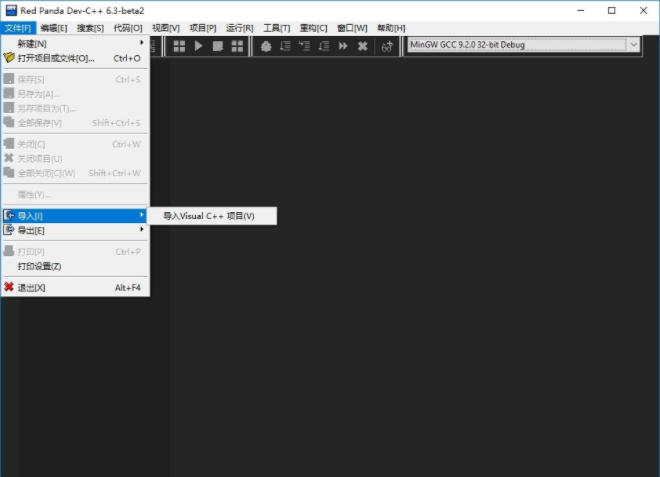Viewport: 660px width, 477px height.
Task: Click the Red Panda Dev-C++ title bar icon
Action: click(x=11, y=10)
